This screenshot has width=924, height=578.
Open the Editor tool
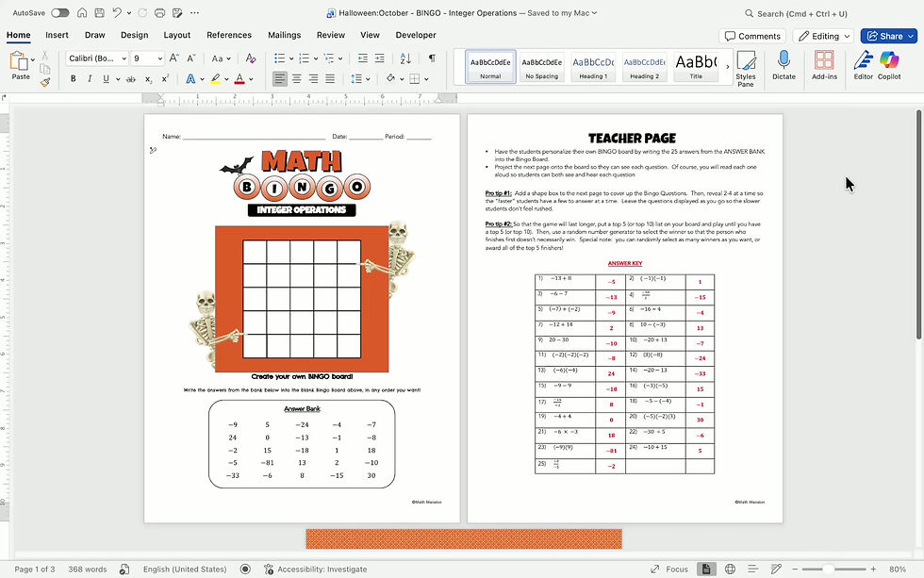tap(864, 65)
